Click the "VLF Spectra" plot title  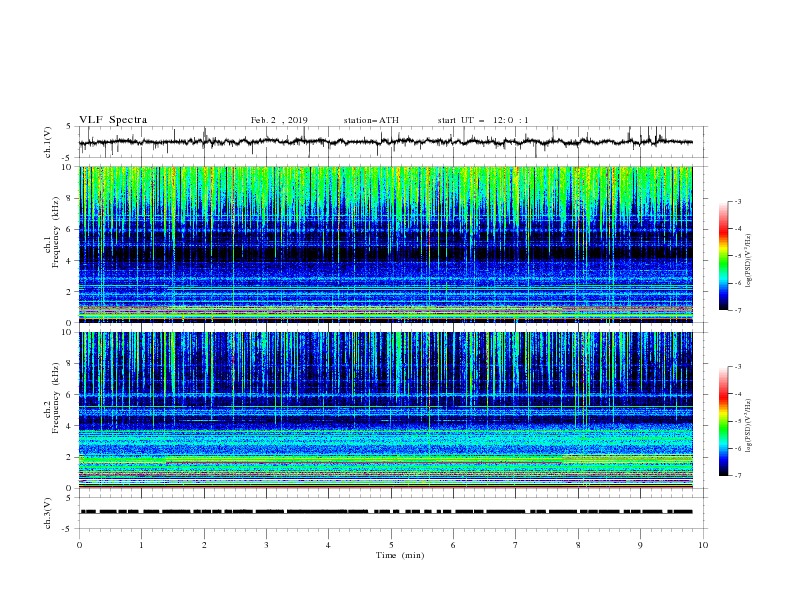tap(113, 120)
